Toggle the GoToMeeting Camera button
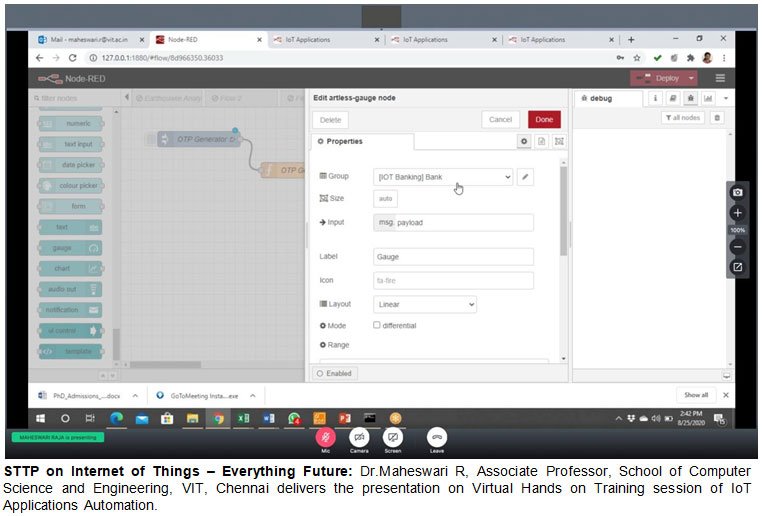 (x=359, y=438)
